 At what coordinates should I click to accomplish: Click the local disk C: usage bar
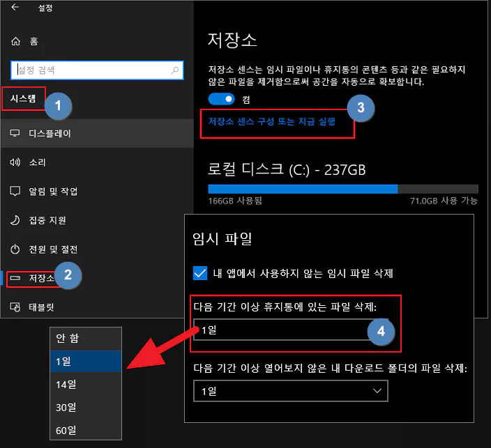coord(343,189)
